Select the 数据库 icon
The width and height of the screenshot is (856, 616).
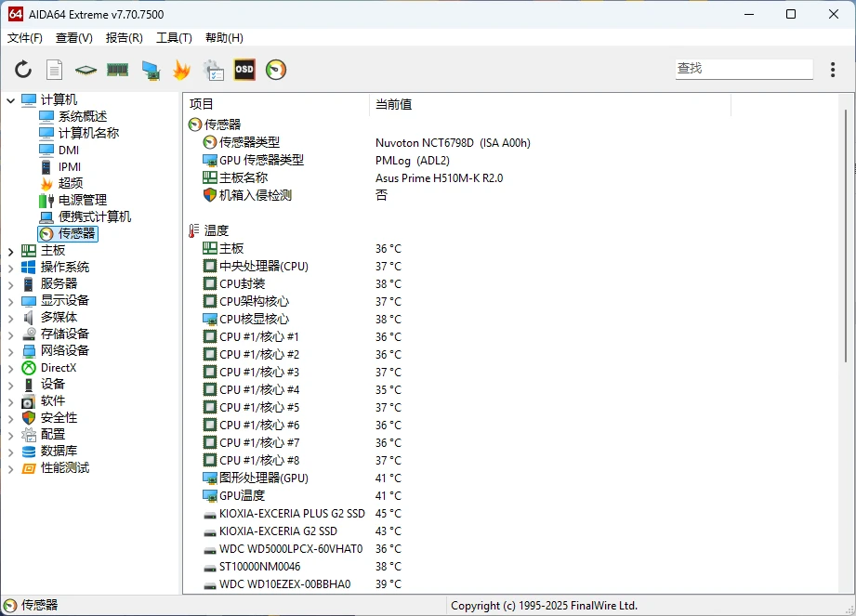(x=29, y=452)
